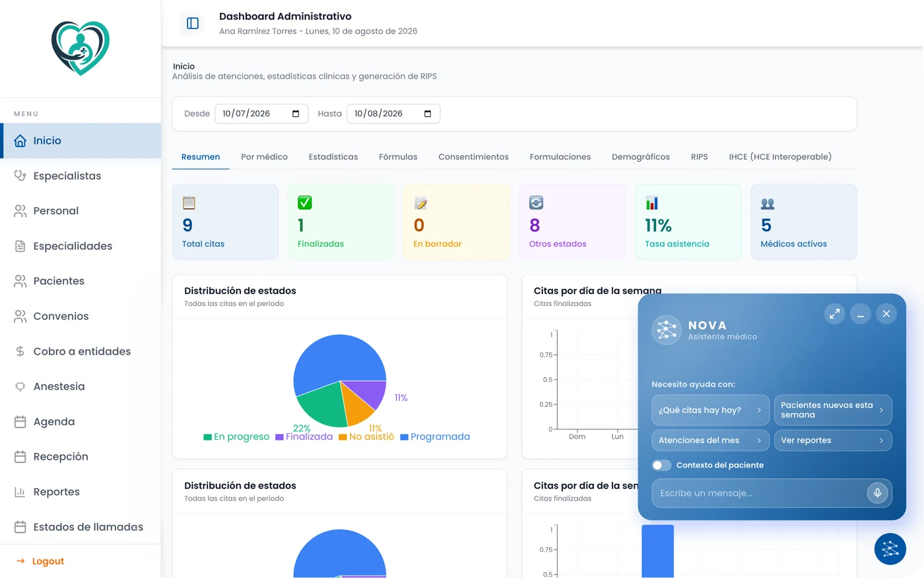Image resolution: width=924 pixels, height=578 pixels.
Task: Open Estados de llamadas in the sidebar
Action: click(x=81, y=526)
